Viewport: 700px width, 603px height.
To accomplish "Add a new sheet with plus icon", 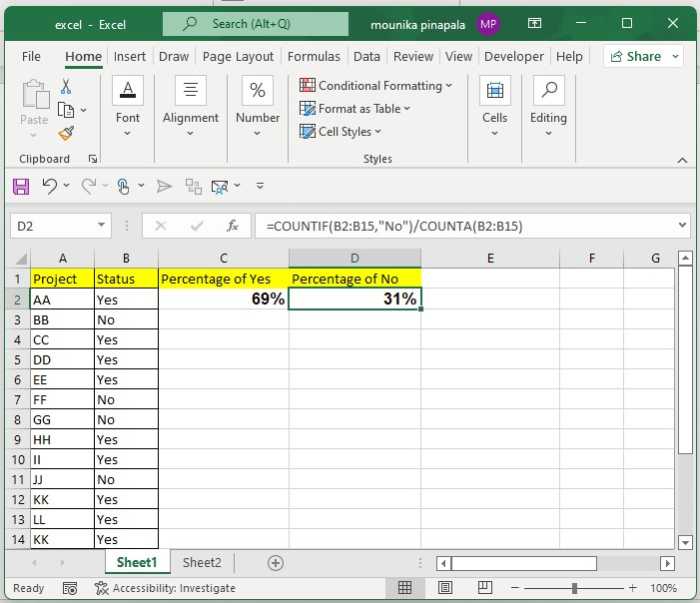I will 275,563.
